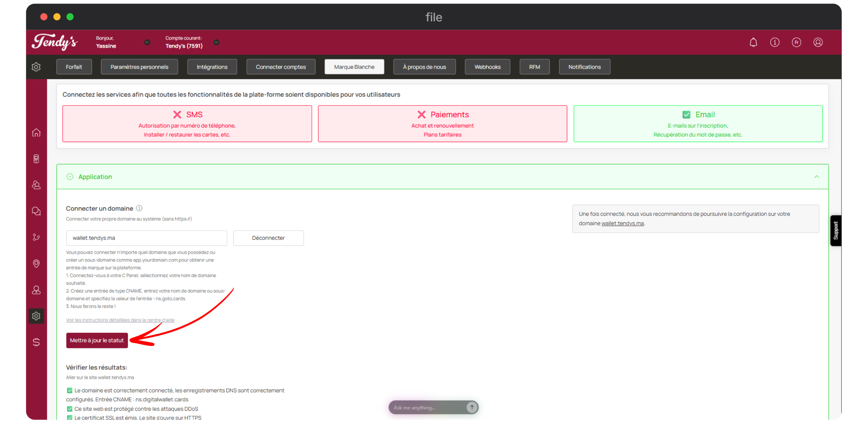
Task: Open the dollar billing sidebar icon
Action: pyautogui.click(x=36, y=342)
